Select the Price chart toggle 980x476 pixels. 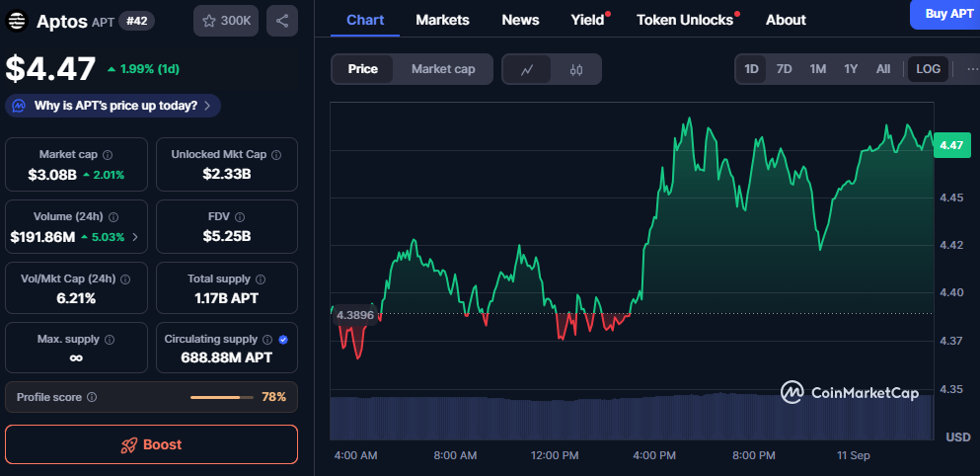tap(362, 69)
